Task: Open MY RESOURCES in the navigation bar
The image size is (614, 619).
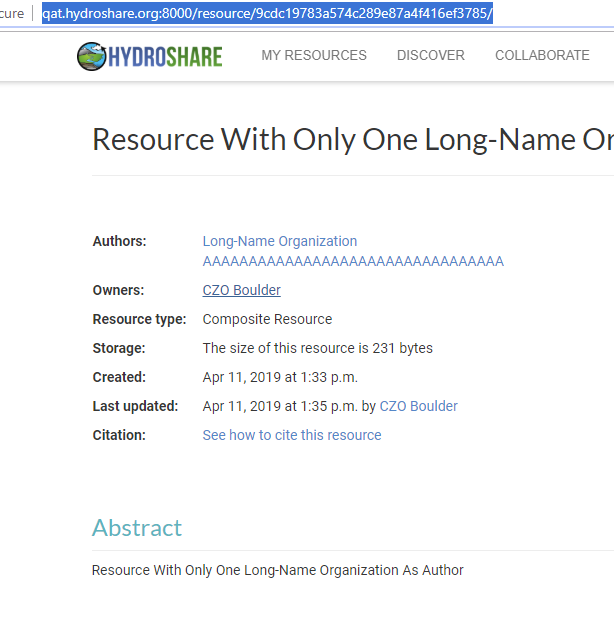Action: point(314,55)
